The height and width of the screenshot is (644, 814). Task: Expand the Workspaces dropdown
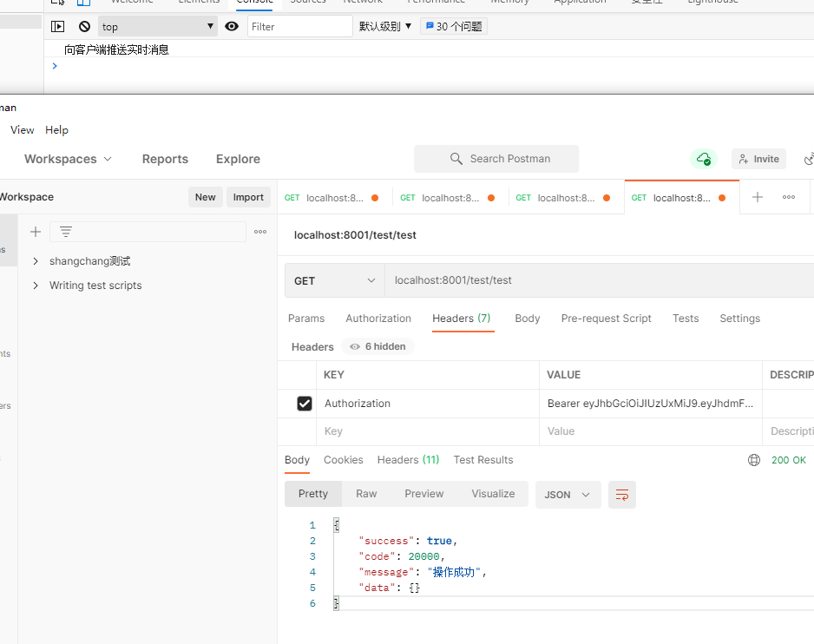[68, 159]
